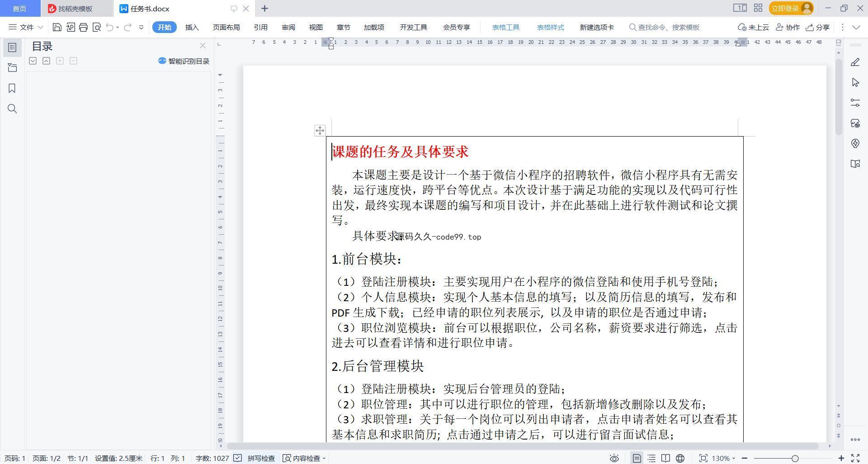Expand the undo history dropdown arrow

point(118,27)
